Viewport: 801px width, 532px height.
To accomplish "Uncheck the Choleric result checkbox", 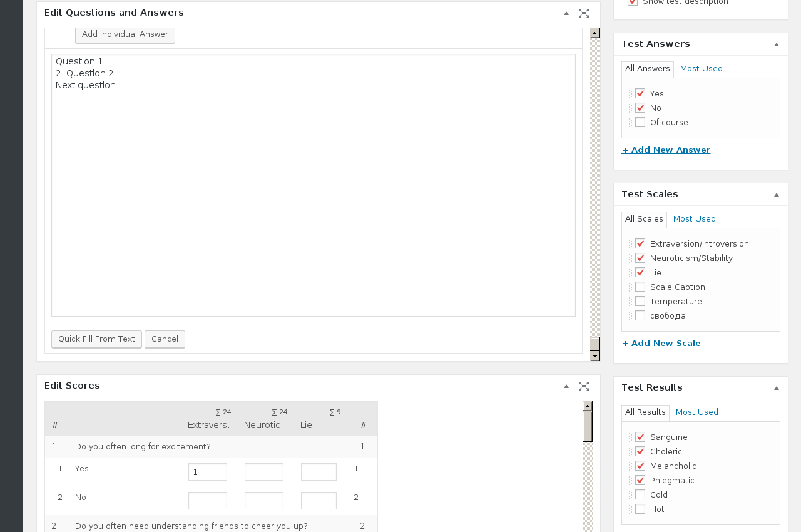I will pyautogui.click(x=640, y=451).
